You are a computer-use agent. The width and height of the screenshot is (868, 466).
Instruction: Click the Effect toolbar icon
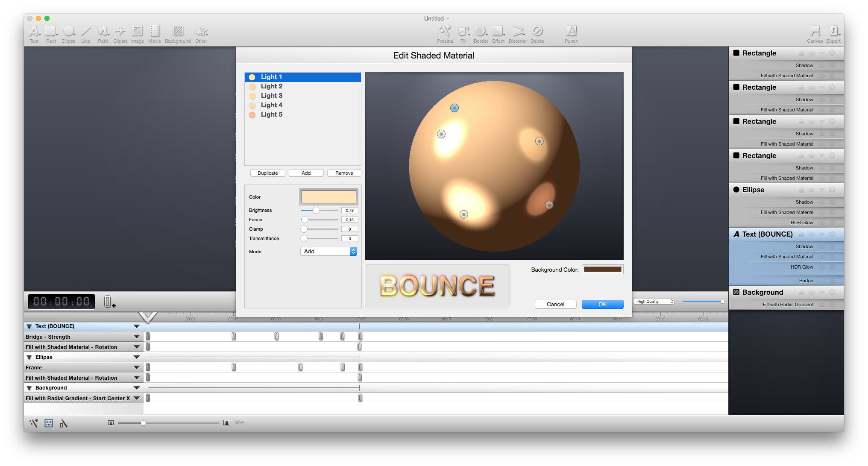tap(498, 31)
